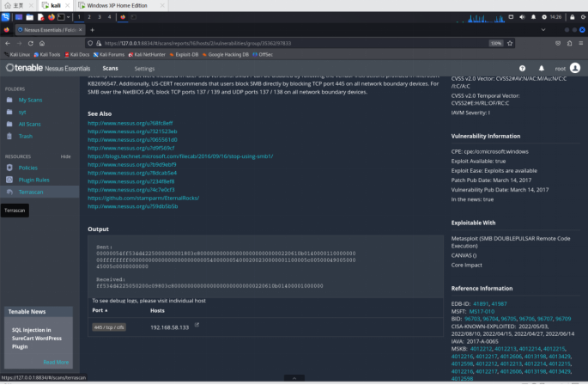Click the show desktop icon in the panel
Viewport: 588px width, 385px height.
coord(19,17)
